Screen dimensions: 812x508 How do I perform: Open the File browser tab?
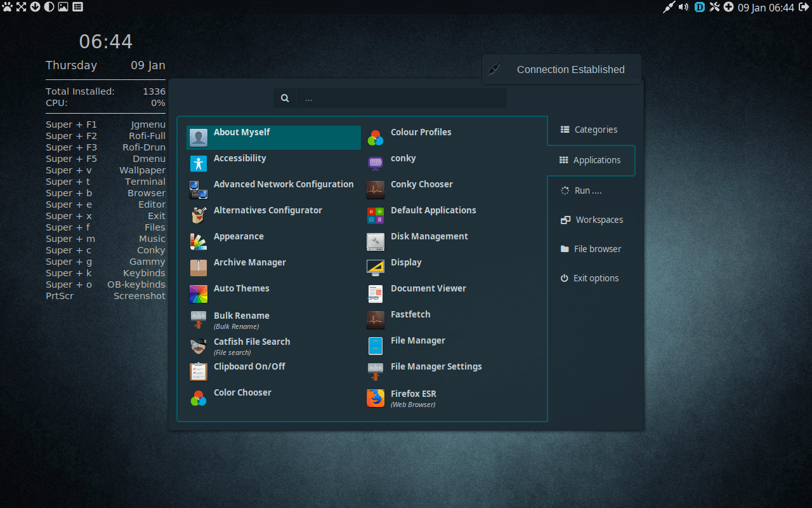pyautogui.click(x=591, y=249)
